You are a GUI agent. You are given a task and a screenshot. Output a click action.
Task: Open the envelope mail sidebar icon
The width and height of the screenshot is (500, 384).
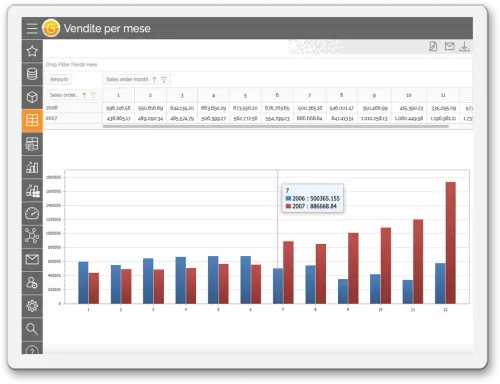pyautogui.click(x=32, y=259)
